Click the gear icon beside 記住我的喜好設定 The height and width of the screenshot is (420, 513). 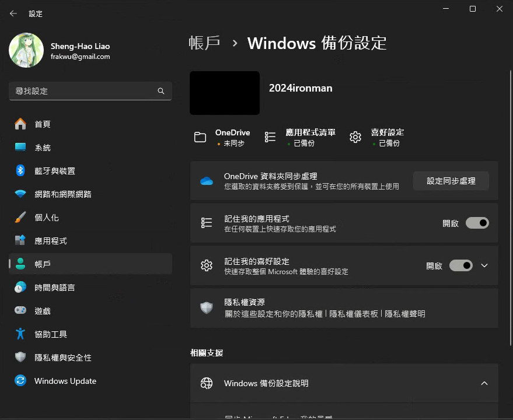[x=207, y=265]
